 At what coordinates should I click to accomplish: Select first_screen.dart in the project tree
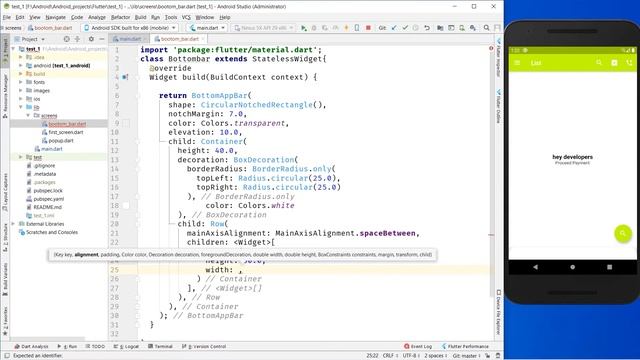click(x=66, y=132)
